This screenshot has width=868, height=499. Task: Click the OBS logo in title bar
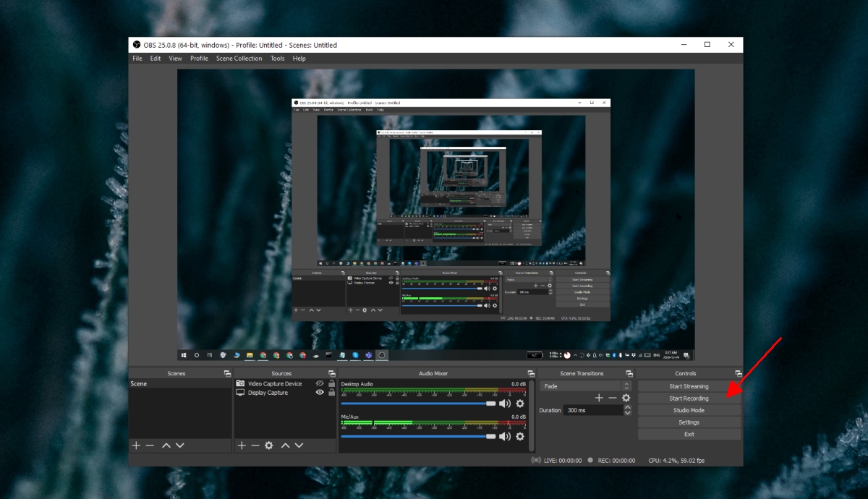136,45
